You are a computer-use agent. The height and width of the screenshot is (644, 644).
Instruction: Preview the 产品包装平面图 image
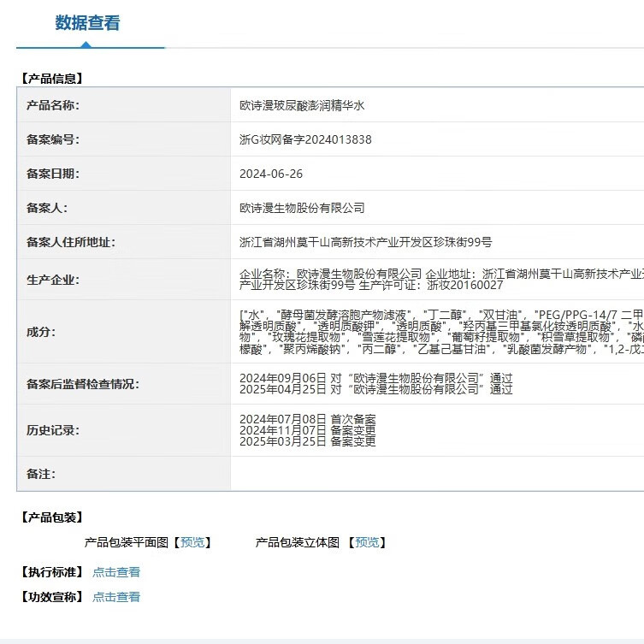click(192, 542)
